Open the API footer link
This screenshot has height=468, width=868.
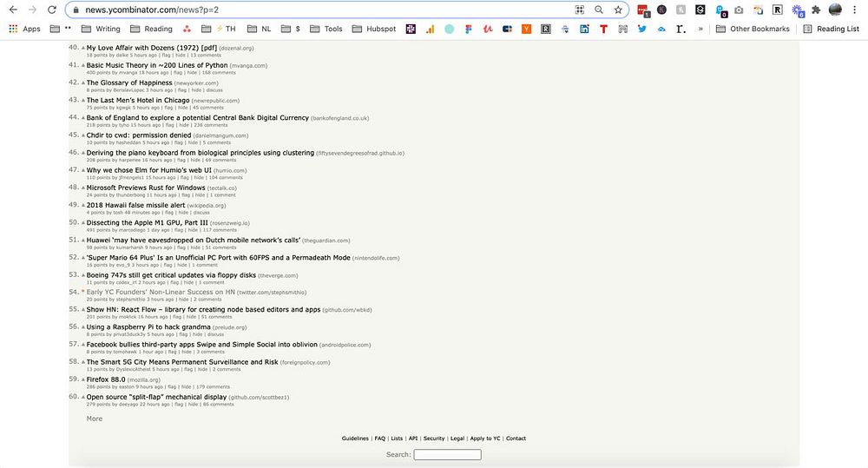[x=413, y=438]
